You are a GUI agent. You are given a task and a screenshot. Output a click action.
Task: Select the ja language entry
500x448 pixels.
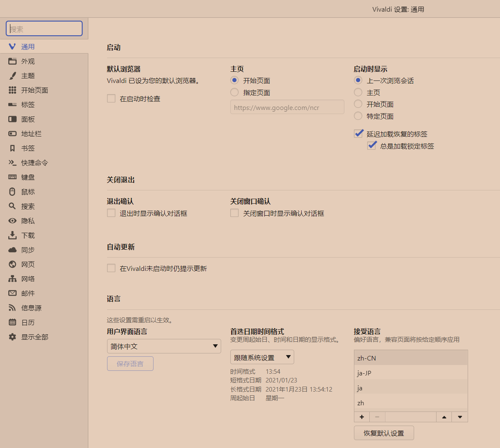[411, 388]
